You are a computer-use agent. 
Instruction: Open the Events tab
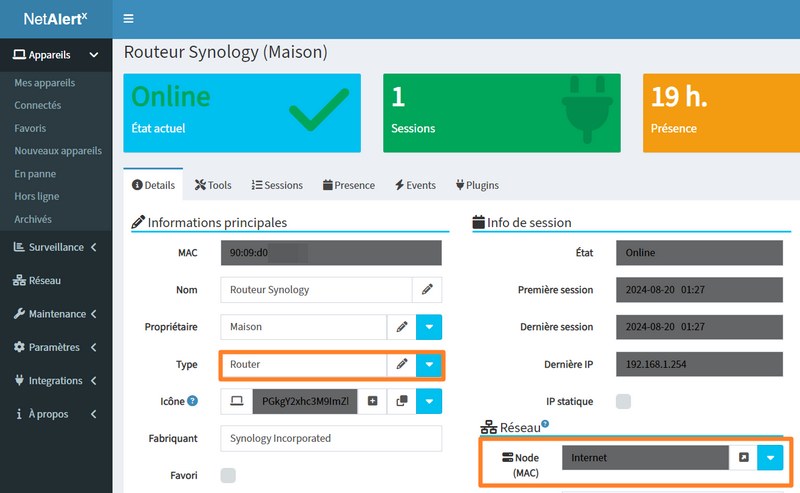415,185
